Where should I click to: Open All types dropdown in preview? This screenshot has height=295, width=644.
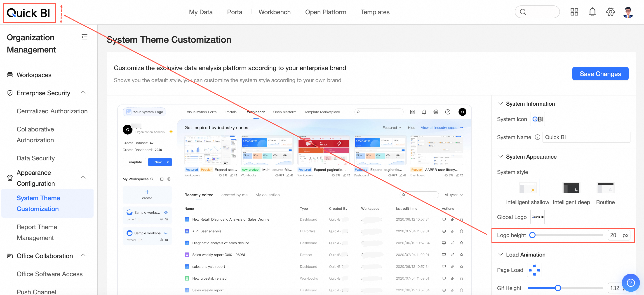[x=454, y=195]
